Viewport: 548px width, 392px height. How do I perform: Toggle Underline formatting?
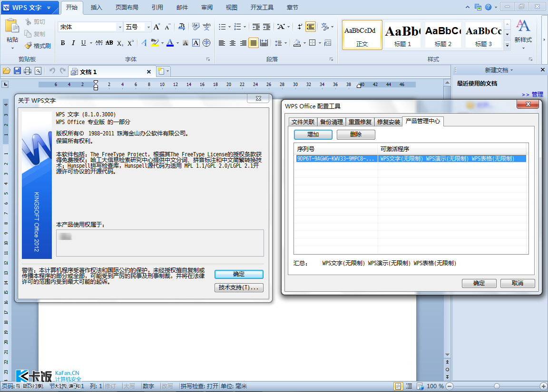tap(83, 43)
